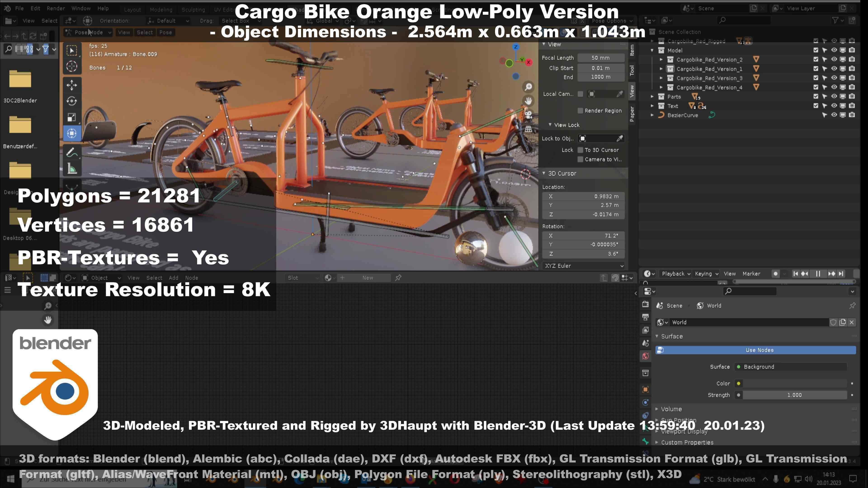The height and width of the screenshot is (488, 868).
Task: Click the Focal Length 50 mm field
Action: pyautogui.click(x=600, y=58)
